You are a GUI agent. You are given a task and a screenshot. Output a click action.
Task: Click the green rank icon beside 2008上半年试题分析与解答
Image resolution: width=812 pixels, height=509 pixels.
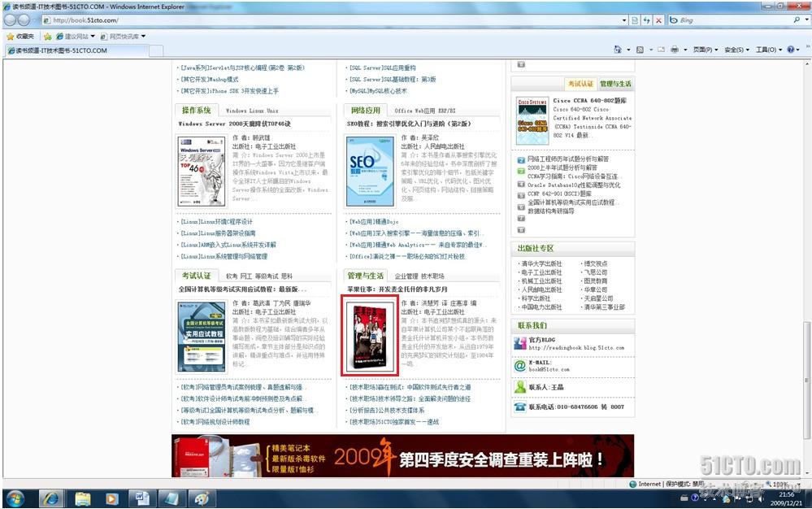522,171
